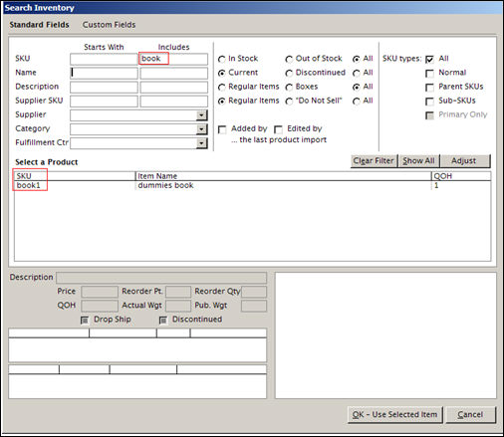Select the book1 row in product list
This screenshot has width=504, height=437.
coord(252,185)
